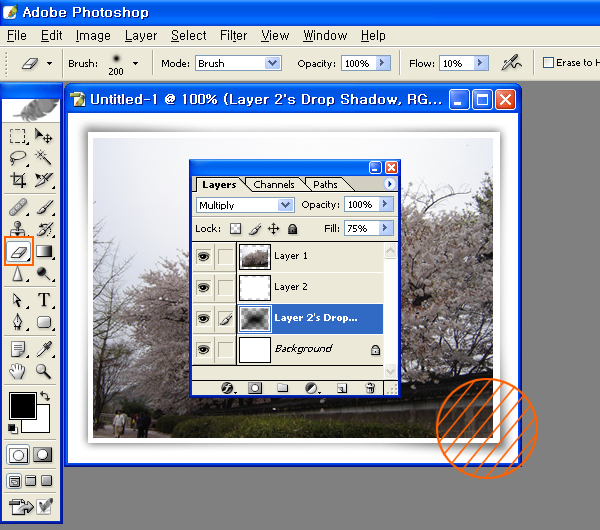Select the Crop tool
600x530 pixels.
[x=18, y=179]
